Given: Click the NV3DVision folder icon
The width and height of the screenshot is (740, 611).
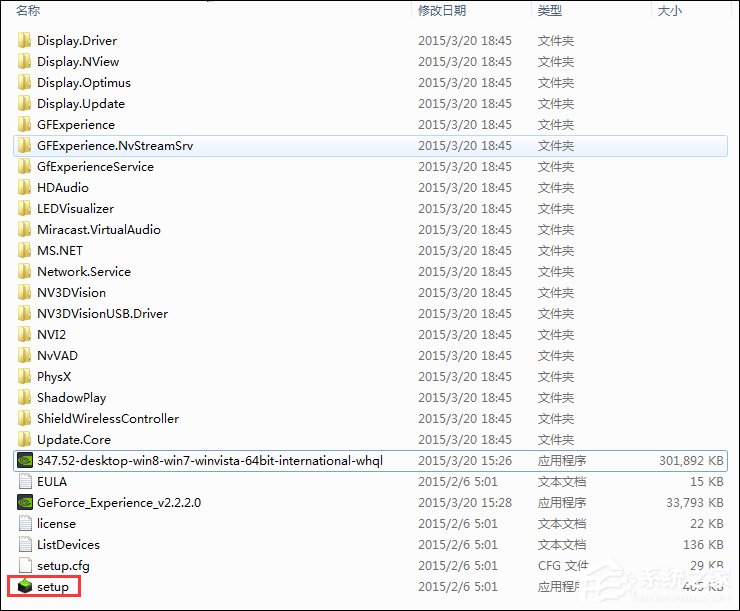Looking at the screenshot, I should (x=25, y=293).
